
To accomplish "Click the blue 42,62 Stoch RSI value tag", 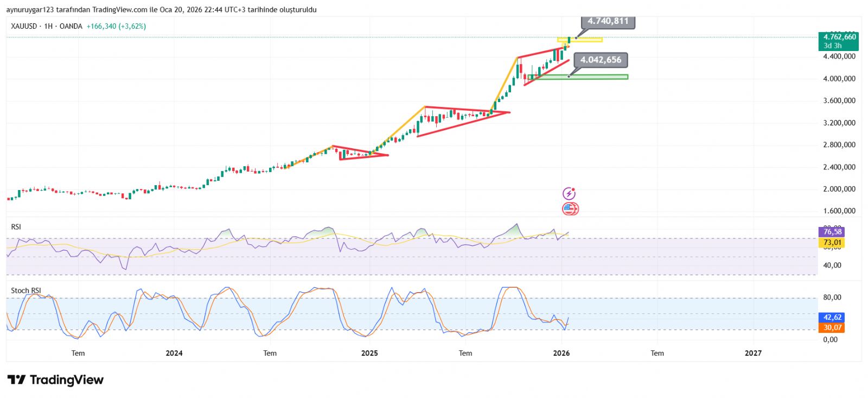I will point(832,317).
